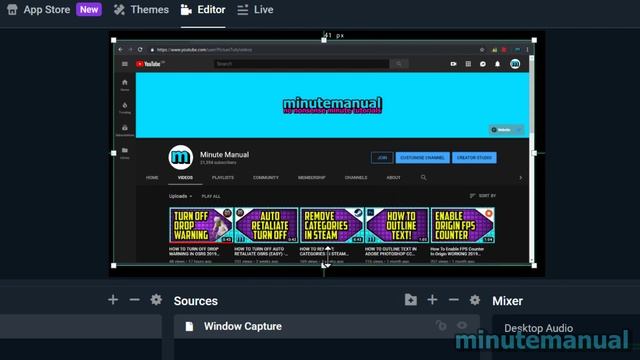This screenshot has height=360, width=640.
Task: Add a new scene with plus icon left of Sources
Action: click(113, 300)
